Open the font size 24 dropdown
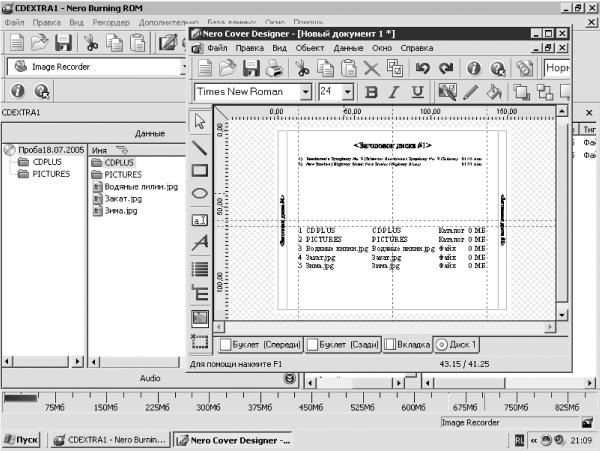 347,92
